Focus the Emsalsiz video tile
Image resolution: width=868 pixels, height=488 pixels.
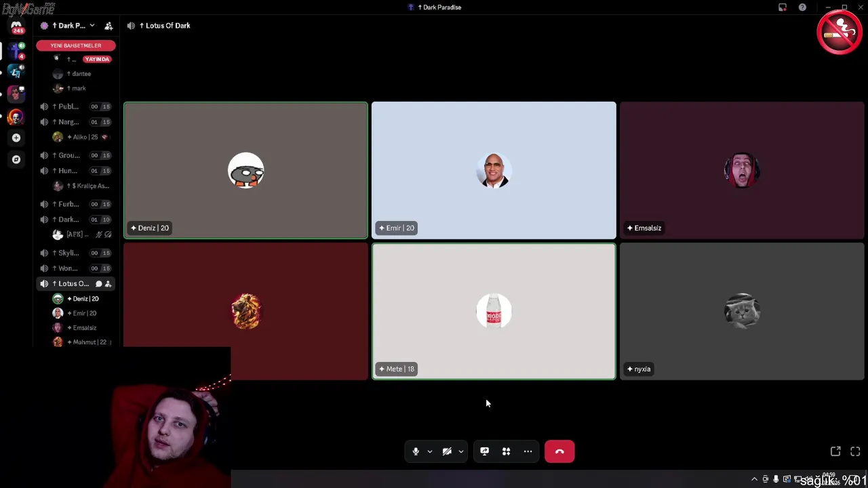[x=742, y=171]
